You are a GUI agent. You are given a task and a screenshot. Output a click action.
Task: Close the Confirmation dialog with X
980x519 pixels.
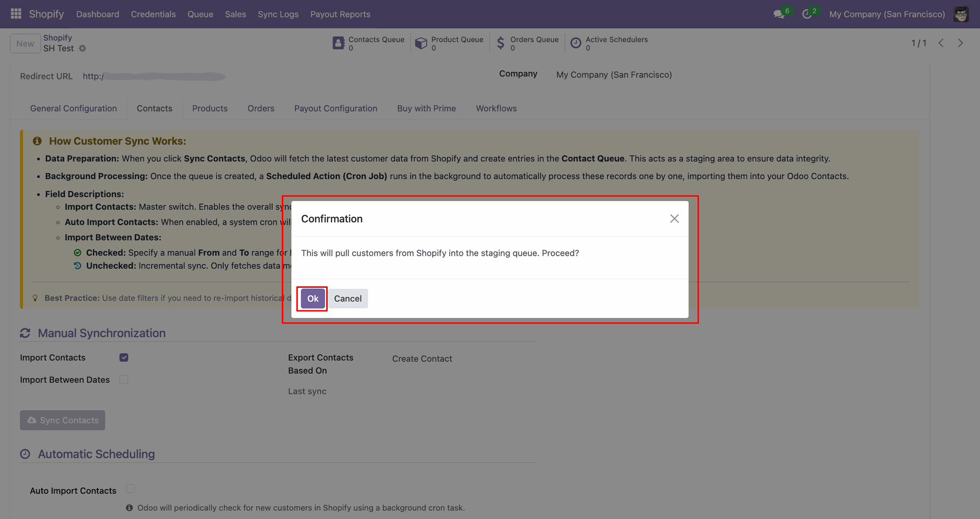coord(674,218)
